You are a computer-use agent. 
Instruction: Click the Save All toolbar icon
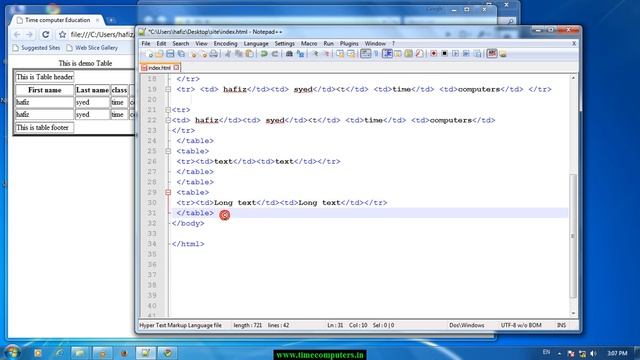coord(181,54)
